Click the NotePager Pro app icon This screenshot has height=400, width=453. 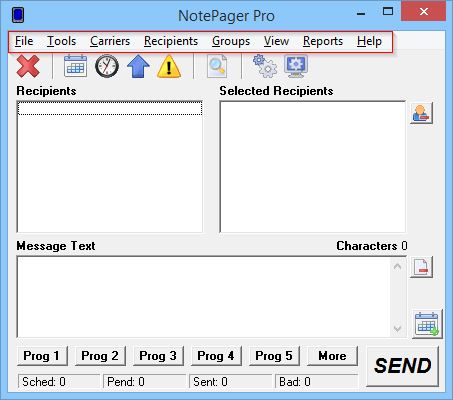(x=18, y=15)
